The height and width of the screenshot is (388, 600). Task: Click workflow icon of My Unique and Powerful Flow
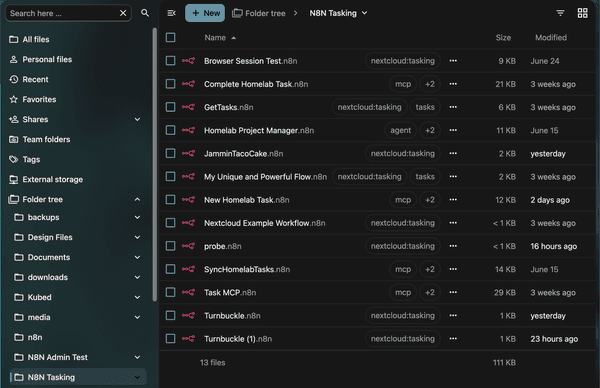point(188,177)
